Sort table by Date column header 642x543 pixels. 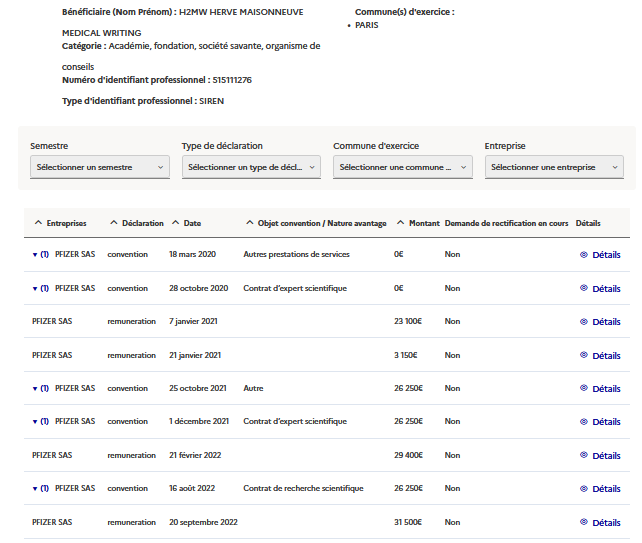tap(186, 223)
